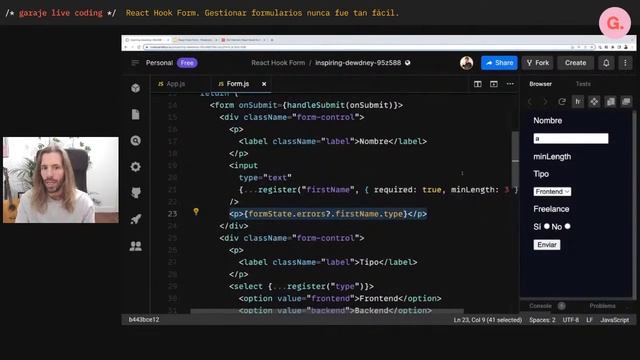Click the React Hook Form breadcrumb
The width and height of the screenshot is (640, 360).
pyautogui.click(x=278, y=63)
